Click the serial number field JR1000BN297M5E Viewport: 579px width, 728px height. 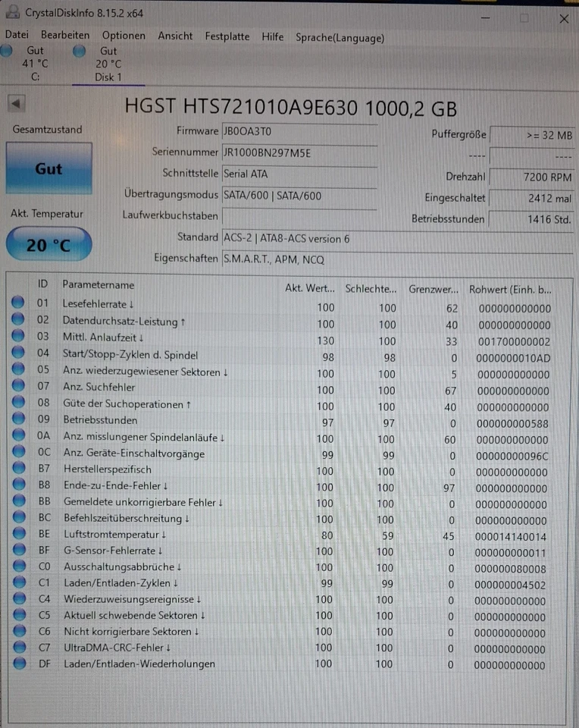click(299, 153)
